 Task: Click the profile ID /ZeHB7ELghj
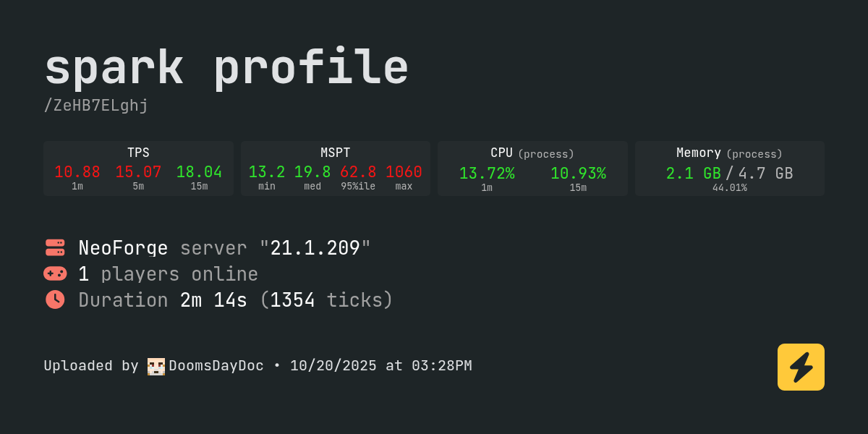(96, 106)
